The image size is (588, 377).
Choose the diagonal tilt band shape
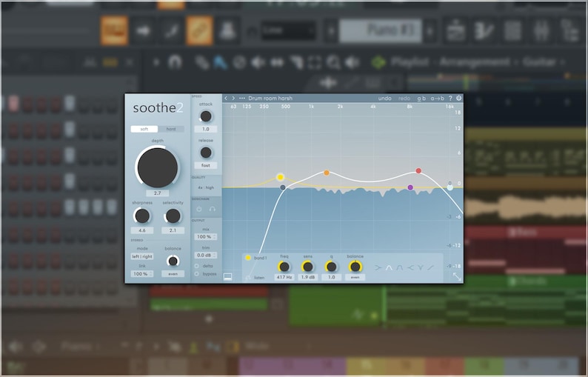(x=430, y=268)
